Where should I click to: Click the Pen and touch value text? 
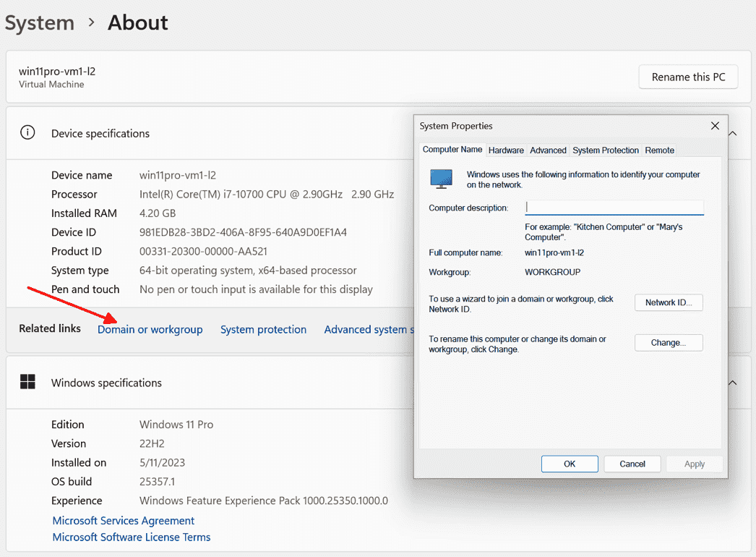pyautogui.click(x=256, y=289)
